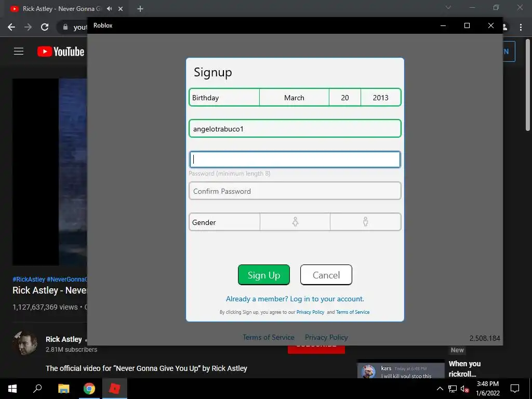Image resolution: width=532 pixels, height=399 pixels.
Task: Click Rick Astley channel name
Action: coord(64,339)
